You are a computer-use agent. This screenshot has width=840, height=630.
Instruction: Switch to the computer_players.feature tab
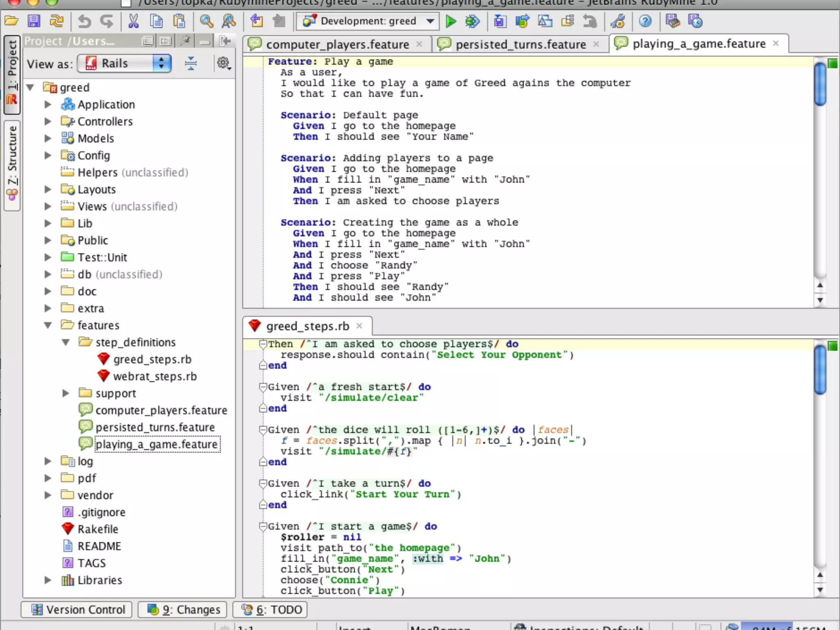(337, 44)
